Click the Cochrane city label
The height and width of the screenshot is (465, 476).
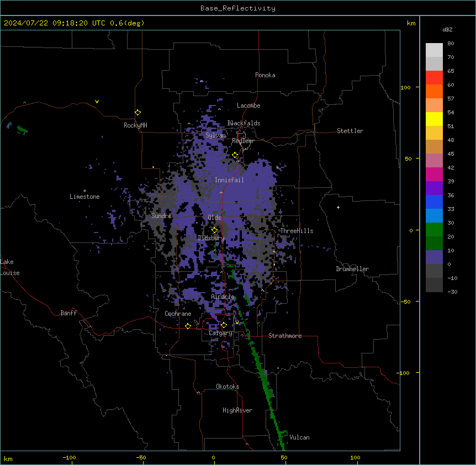click(178, 314)
